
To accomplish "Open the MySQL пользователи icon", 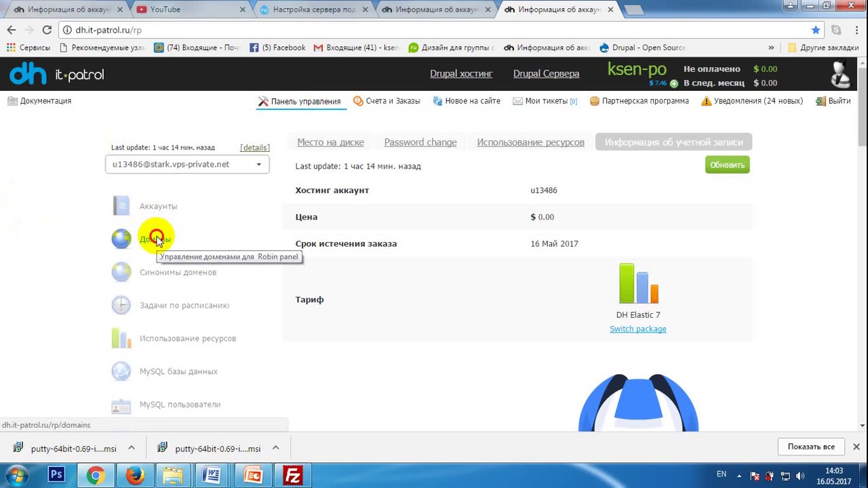I will click(x=121, y=405).
